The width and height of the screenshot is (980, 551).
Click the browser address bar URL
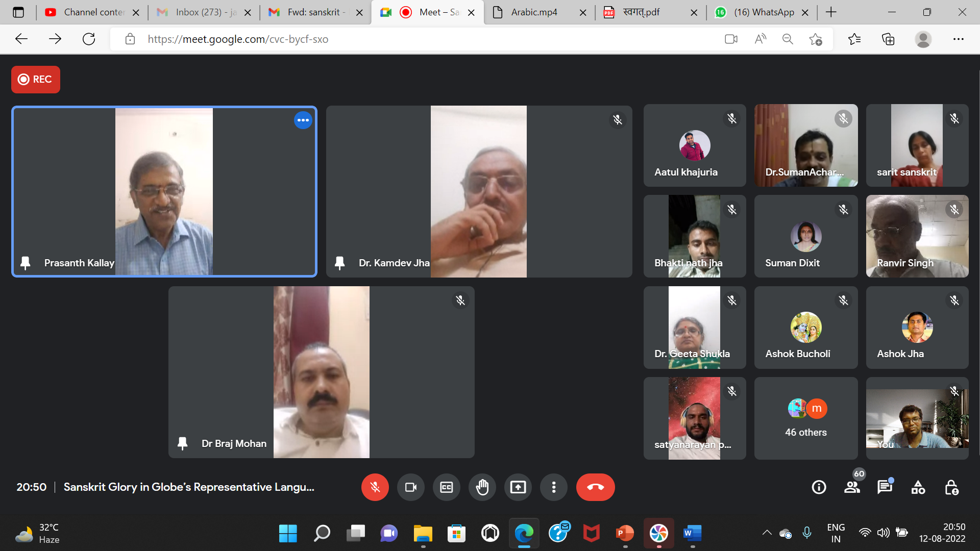pos(238,39)
